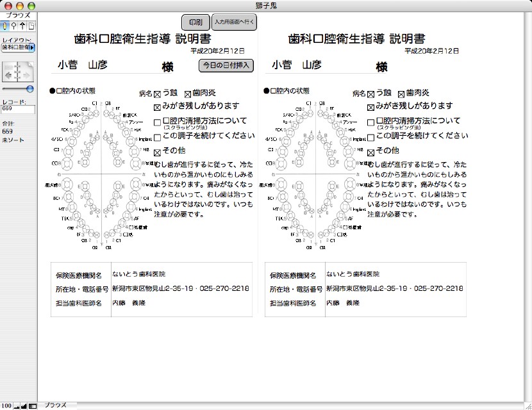Toggle the う蝕 checkbox in the left form
The height and width of the screenshot is (410, 532).
[x=157, y=94]
